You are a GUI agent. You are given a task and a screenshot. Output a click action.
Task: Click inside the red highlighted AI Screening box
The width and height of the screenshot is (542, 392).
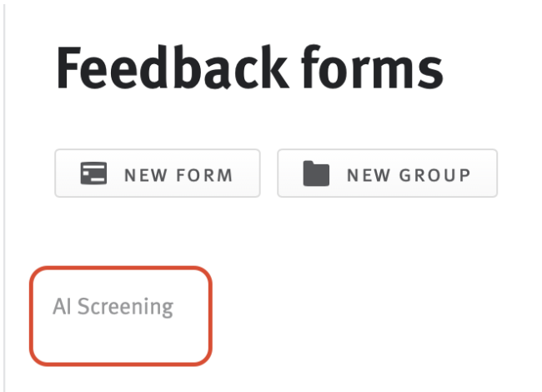click(121, 316)
